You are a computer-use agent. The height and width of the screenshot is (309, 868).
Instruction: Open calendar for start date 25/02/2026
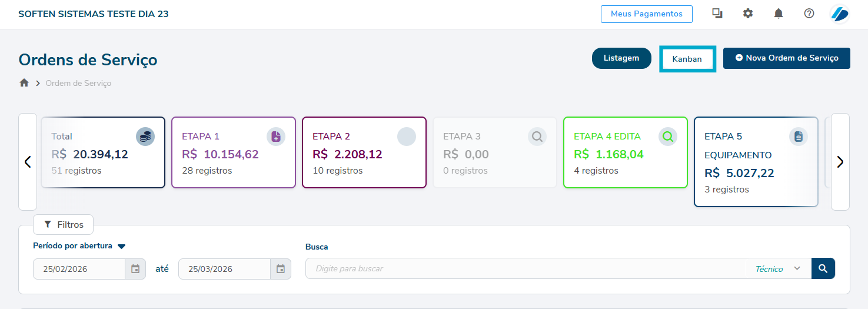click(135, 269)
